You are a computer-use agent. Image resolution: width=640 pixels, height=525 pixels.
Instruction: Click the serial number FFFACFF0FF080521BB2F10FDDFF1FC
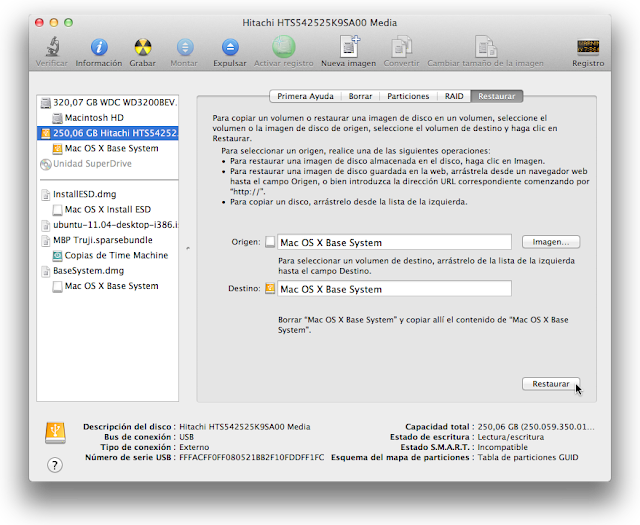(x=251, y=458)
